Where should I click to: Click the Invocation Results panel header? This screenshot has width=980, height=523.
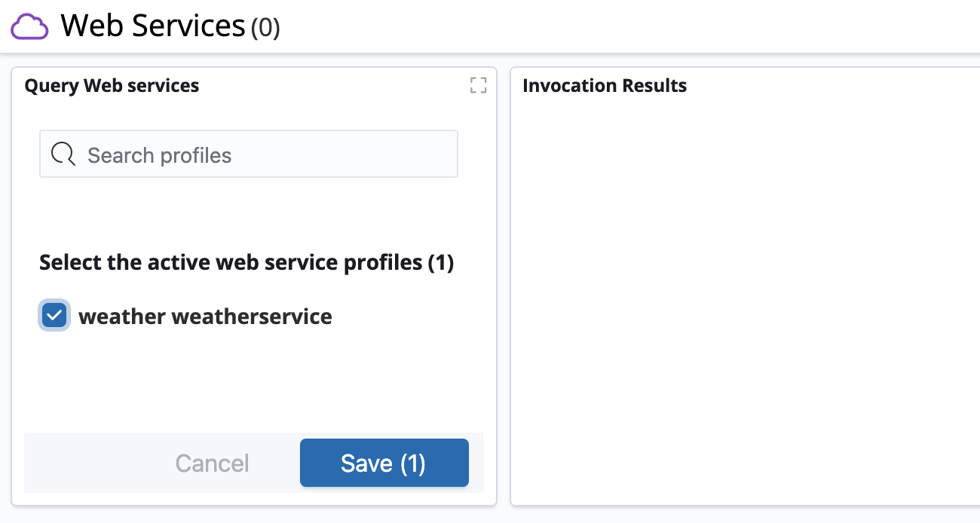click(605, 85)
